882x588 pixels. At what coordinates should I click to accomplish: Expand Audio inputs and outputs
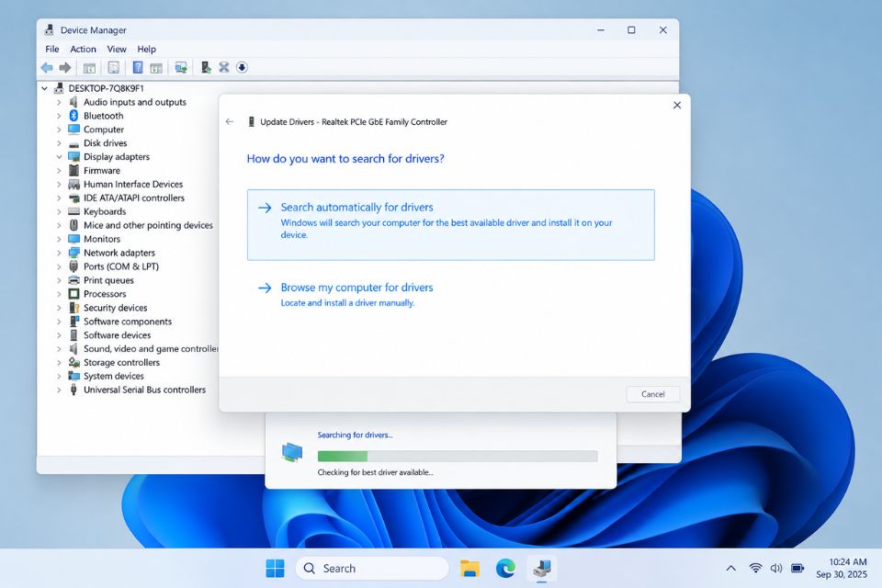(x=59, y=102)
